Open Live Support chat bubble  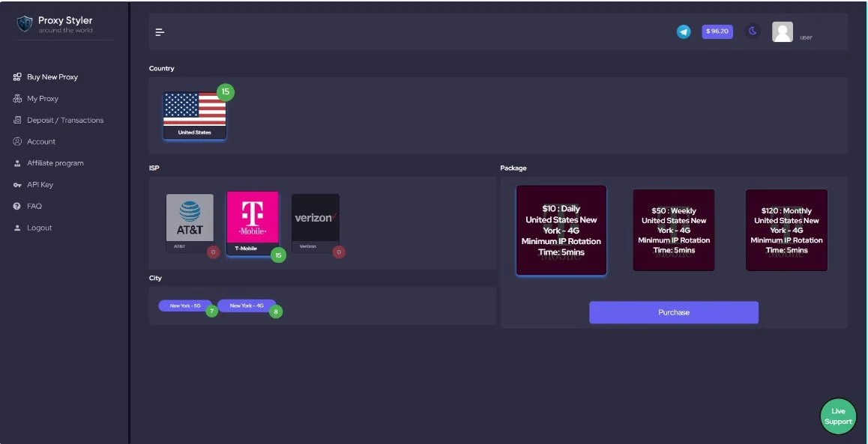[838, 416]
